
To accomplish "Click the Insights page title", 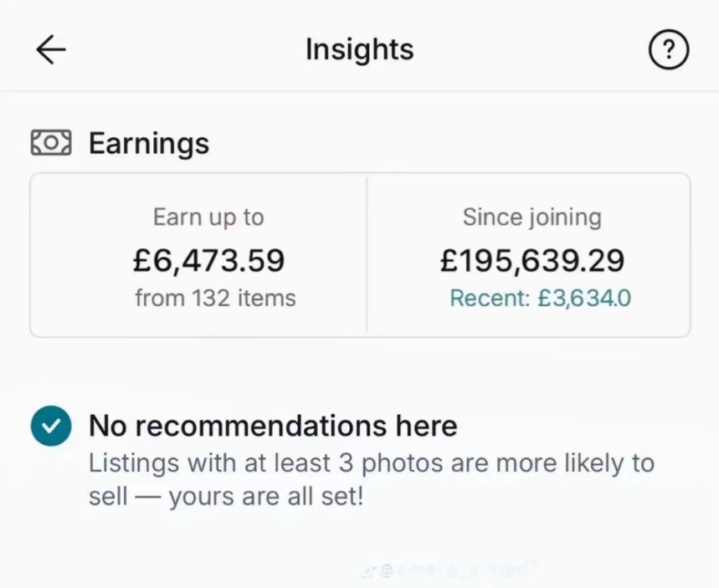I will [x=359, y=49].
